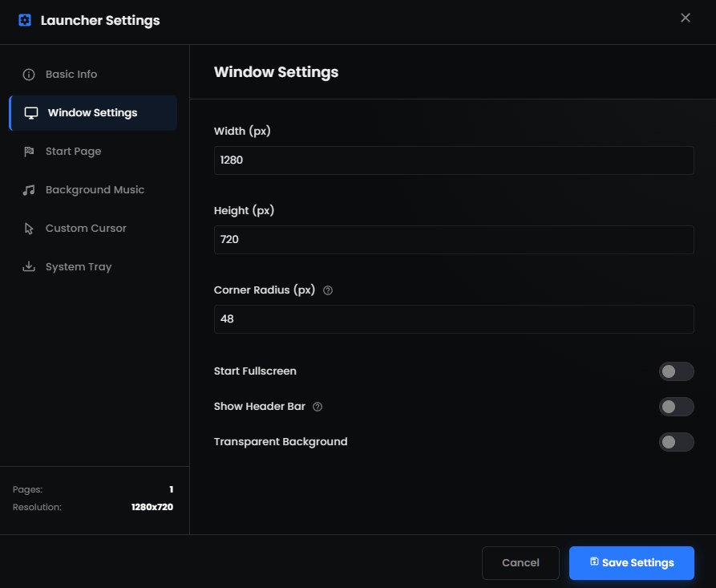Click the Width (px) input field
Viewport: 716px width, 588px height.
coord(453,160)
